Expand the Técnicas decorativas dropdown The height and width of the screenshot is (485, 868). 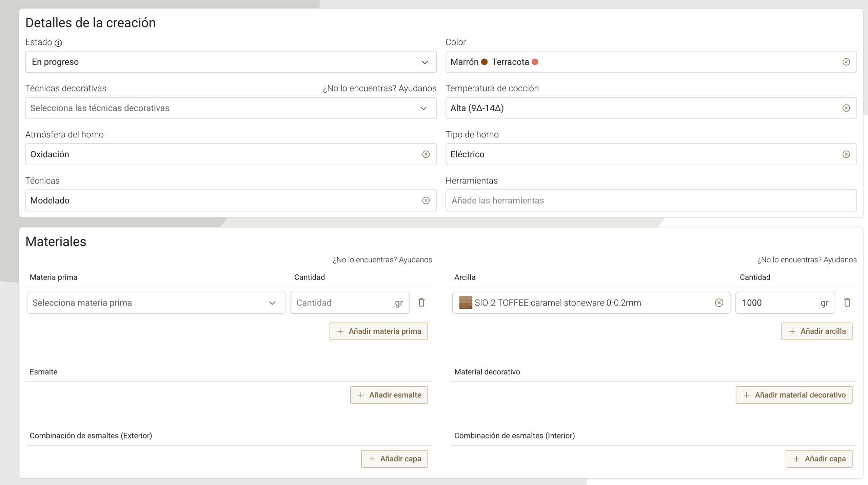coord(231,108)
